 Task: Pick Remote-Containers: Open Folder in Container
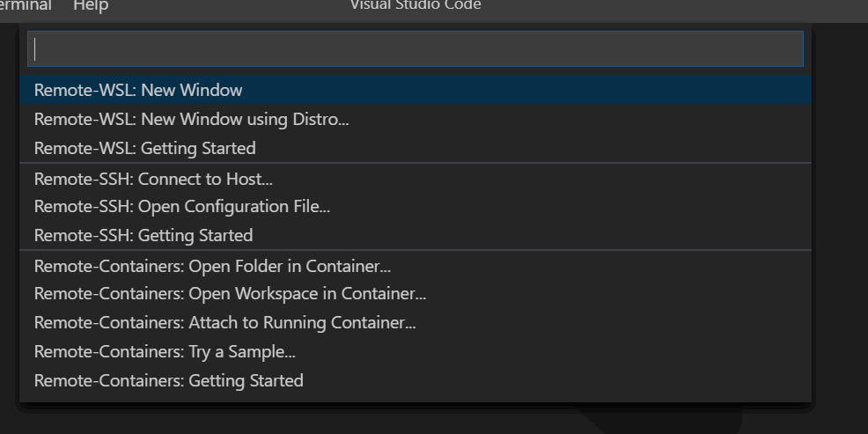tap(212, 266)
